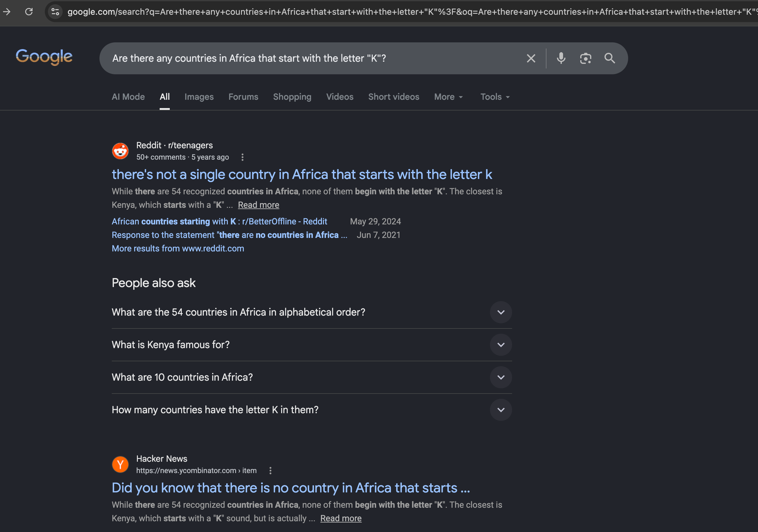Open the Reddit r/teenagers result title link
This screenshot has width=758, height=532.
[x=302, y=174]
